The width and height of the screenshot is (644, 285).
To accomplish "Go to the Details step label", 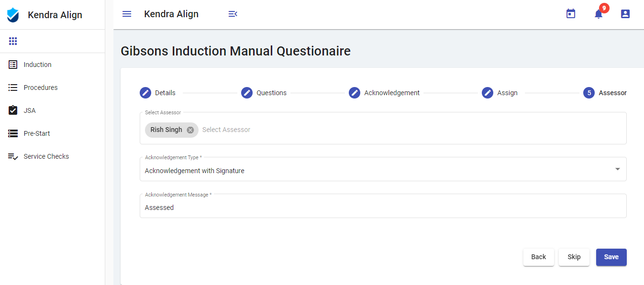I will click(165, 93).
